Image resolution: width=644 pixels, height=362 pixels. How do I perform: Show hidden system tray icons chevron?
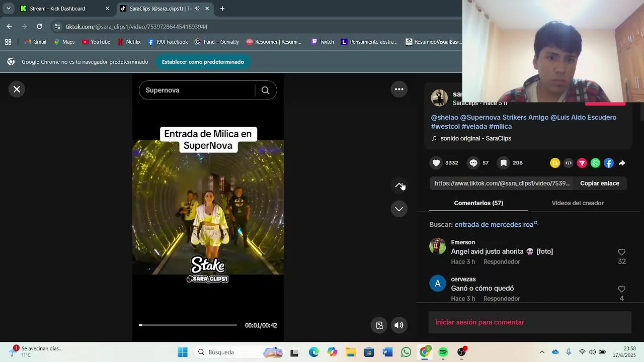click(x=542, y=352)
